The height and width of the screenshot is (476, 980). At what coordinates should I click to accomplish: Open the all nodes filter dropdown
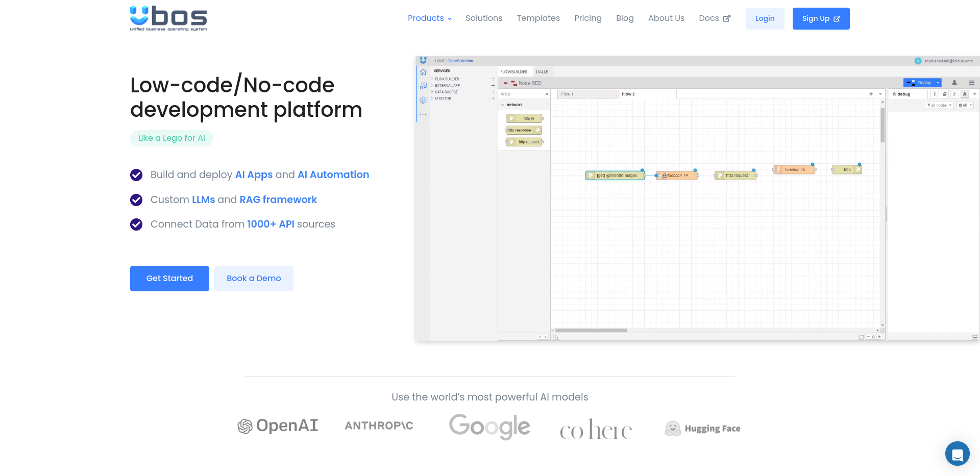(x=939, y=105)
